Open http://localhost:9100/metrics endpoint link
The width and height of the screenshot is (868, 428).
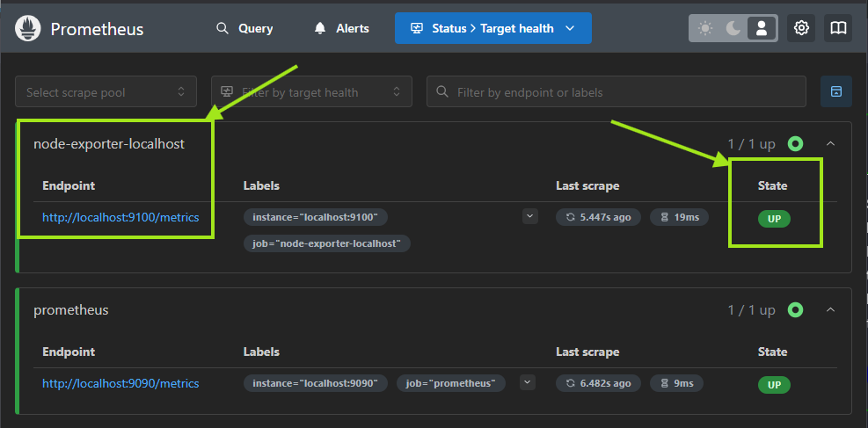point(120,217)
